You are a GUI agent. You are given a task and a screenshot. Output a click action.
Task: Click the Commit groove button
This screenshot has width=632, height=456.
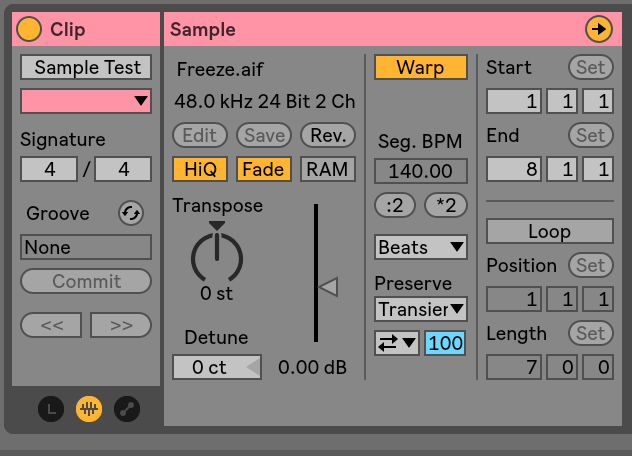pyautogui.click(x=86, y=281)
